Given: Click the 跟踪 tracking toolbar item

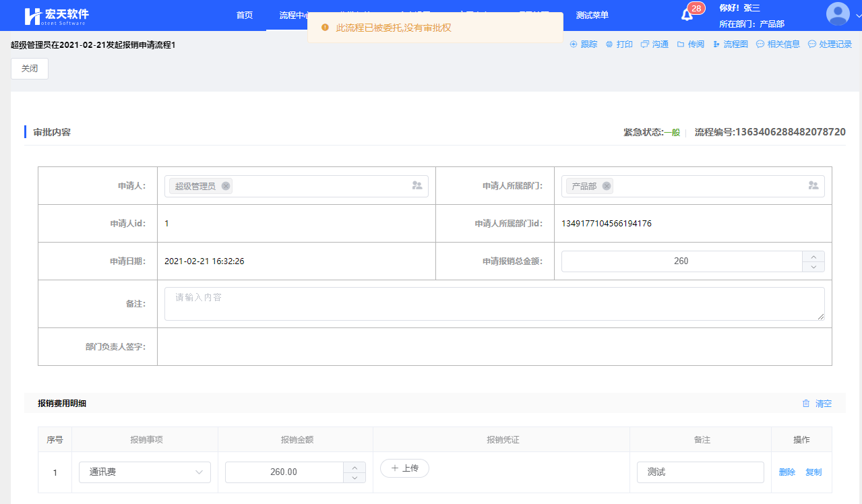Looking at the screenshot, I should point(584,44).
